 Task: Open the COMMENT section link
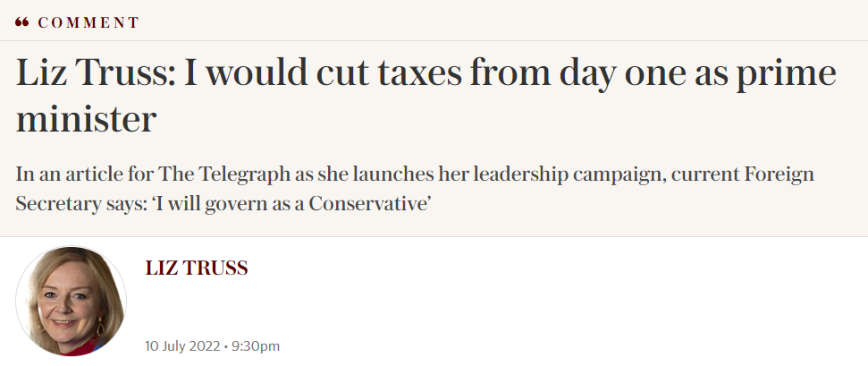pyautogui.click(x=88, y=22)
